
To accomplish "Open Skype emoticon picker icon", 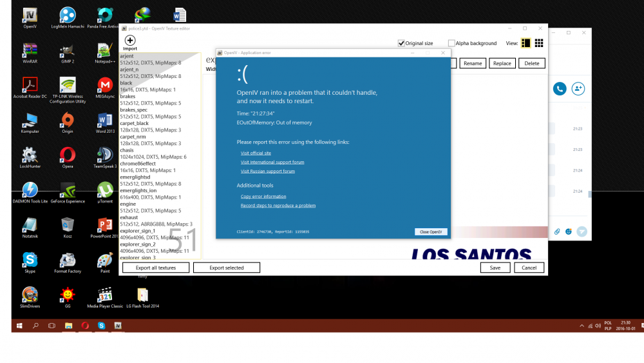I will click(569, 231).
